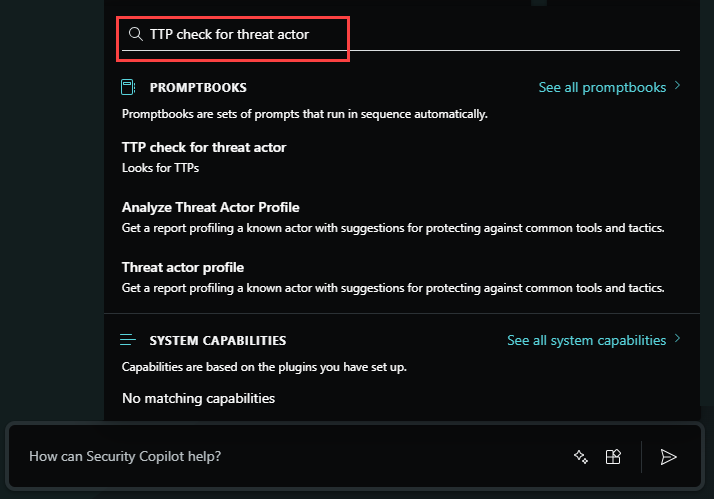The width and height of the screenshot is (714, 499).
Task: Click the search magnifier icon
Action: pos(135,34)
